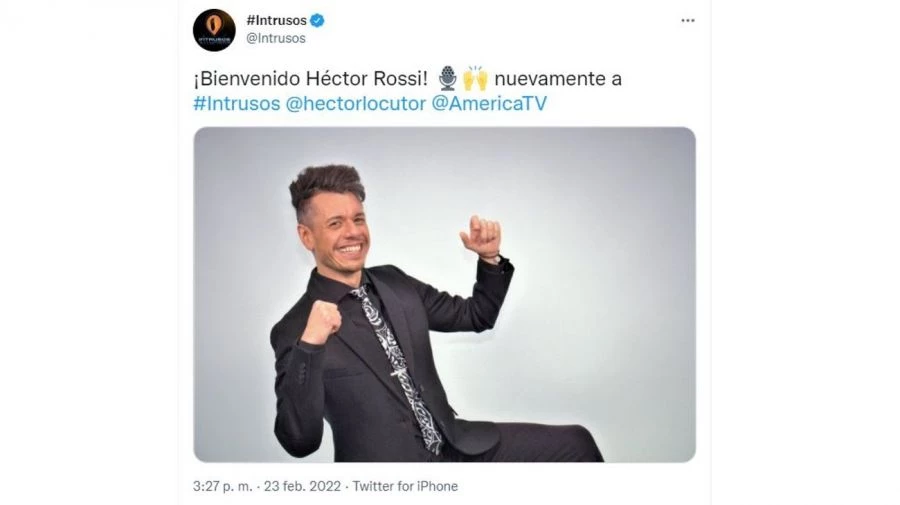Click the 3:27 p. m. timestamp

point(223,487)
